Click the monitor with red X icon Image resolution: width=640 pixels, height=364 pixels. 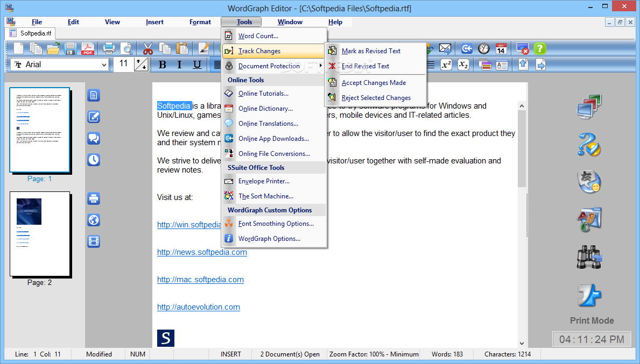[523, 49]
